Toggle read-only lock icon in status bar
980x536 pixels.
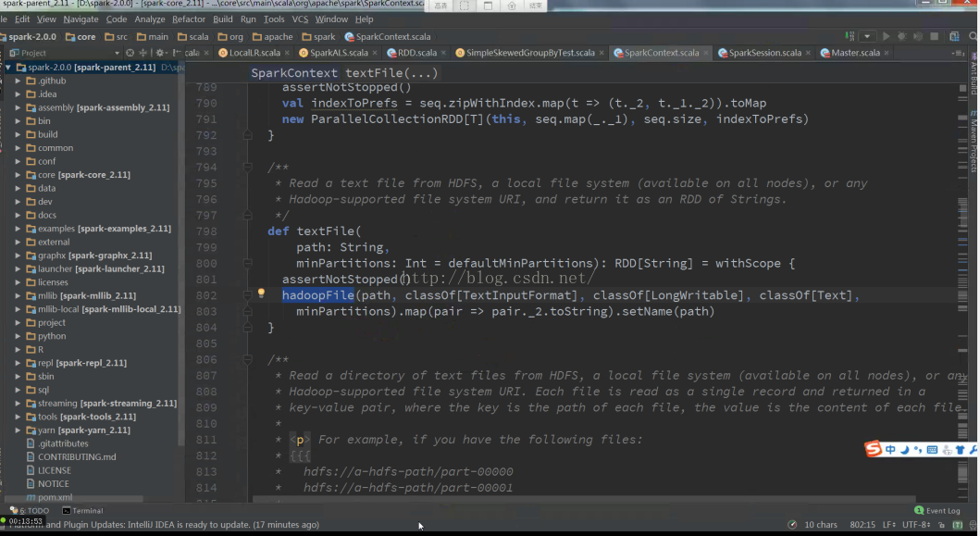941,525
